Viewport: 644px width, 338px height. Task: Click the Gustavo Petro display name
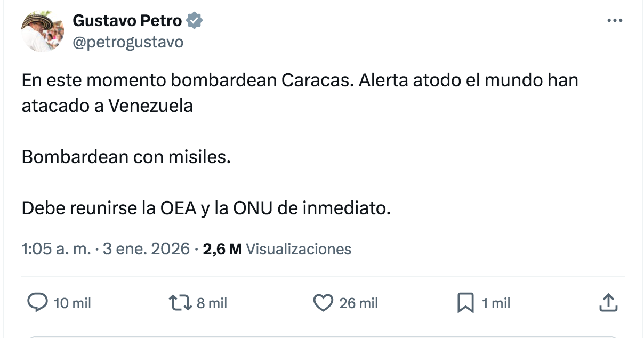click(x=127, y=21)
